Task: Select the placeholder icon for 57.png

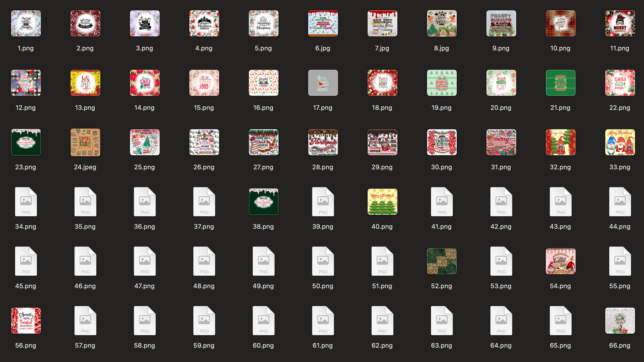Action: pos(85,321)
